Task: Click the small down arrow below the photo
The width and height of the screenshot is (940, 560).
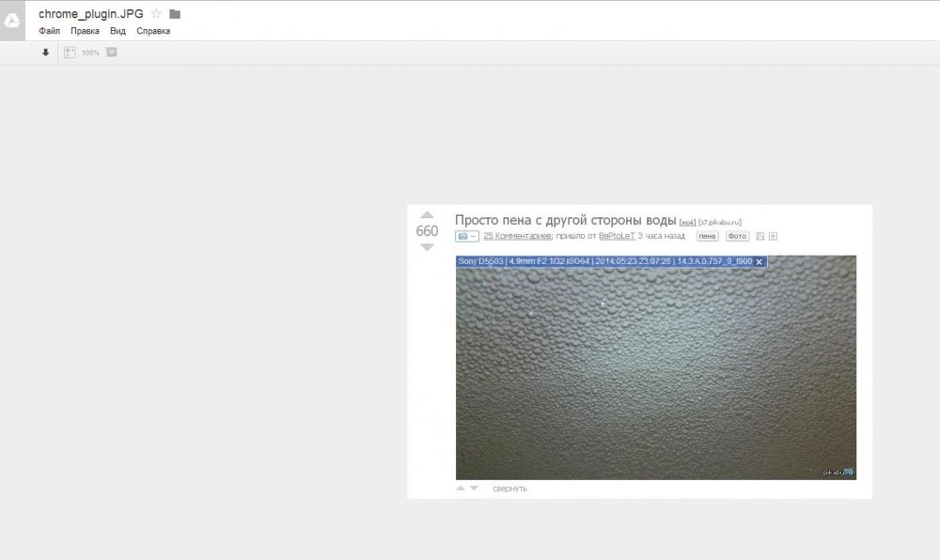Action: (474, 489)
